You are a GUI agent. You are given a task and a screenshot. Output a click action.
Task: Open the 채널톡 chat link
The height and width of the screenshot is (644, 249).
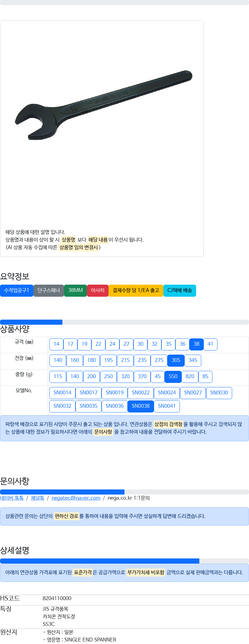(x=38, y=498)
